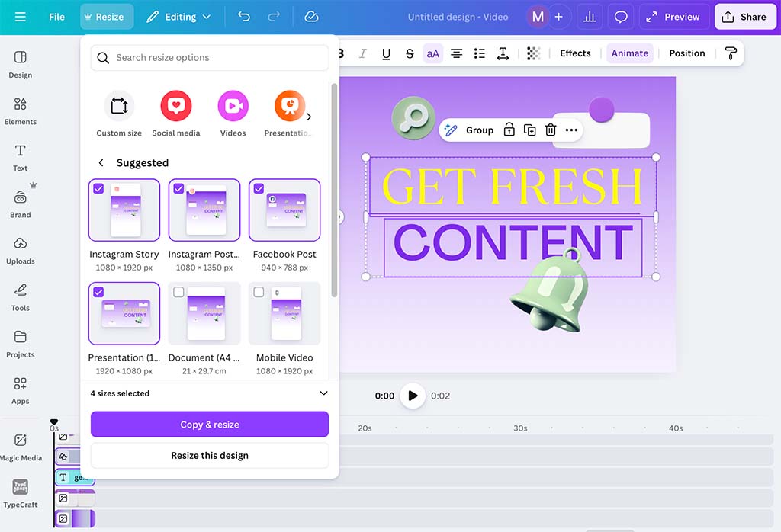Lock the selected group

tap(509, 130)
